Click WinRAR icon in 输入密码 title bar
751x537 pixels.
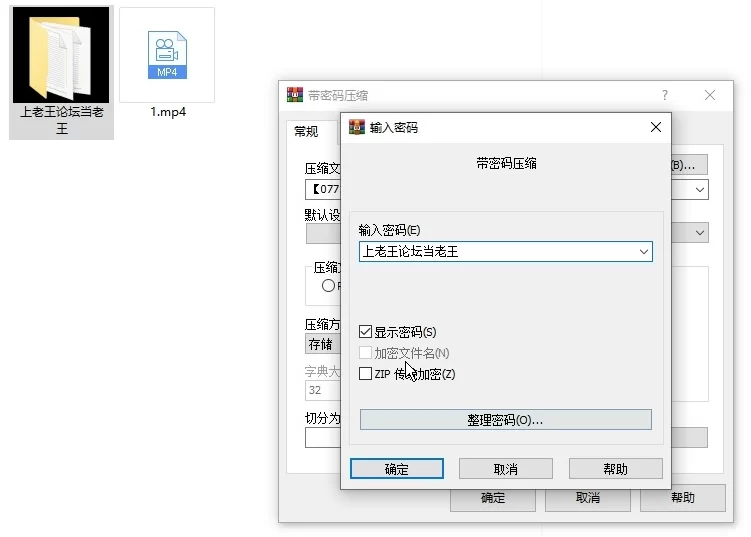(355, 128)
